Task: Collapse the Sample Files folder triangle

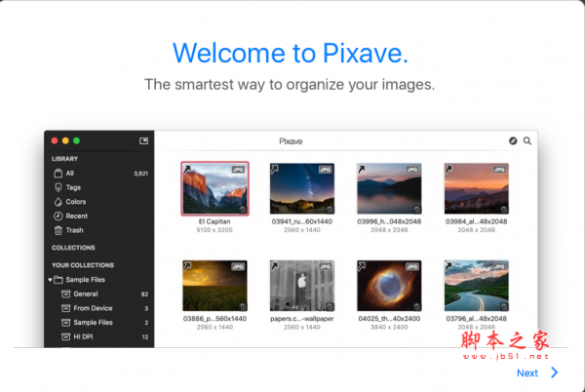Action: [50, 280]
